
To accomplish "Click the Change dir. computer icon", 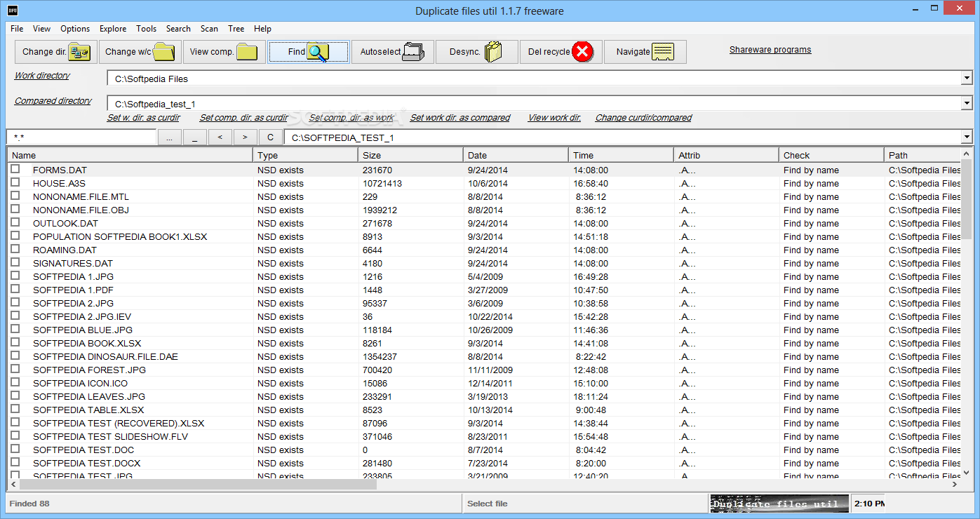I will 79,52.
